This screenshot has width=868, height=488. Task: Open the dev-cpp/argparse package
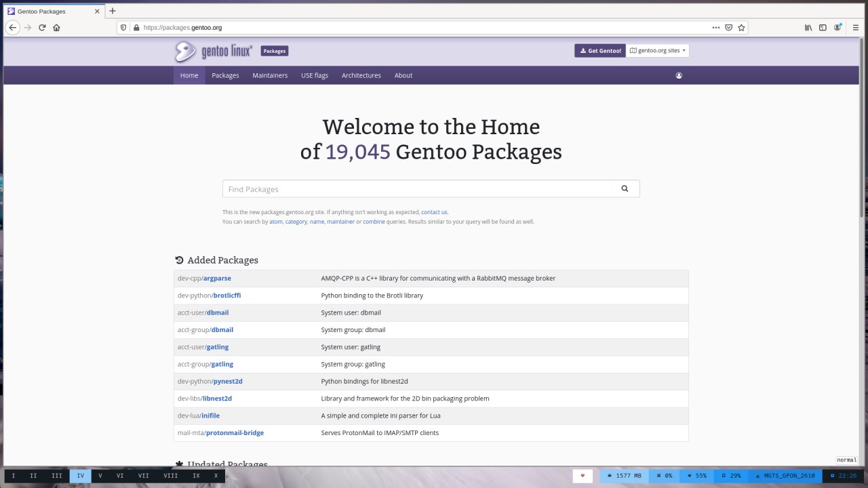pyautogui.click(x=204, y=278)
